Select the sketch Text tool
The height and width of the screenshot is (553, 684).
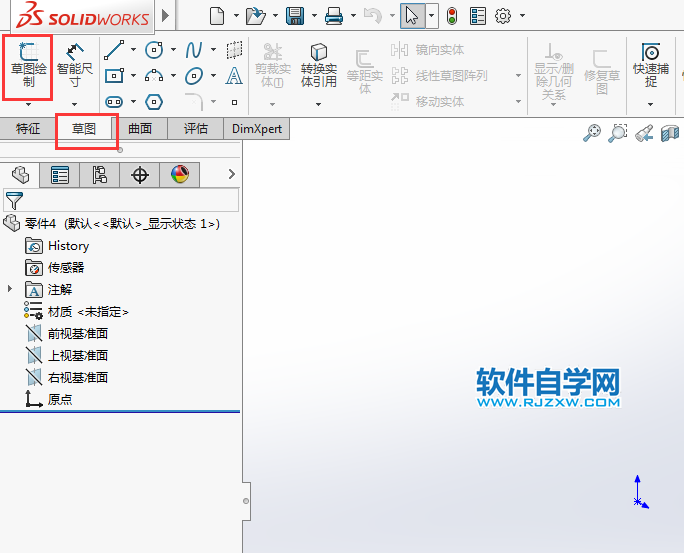point(234,76)
